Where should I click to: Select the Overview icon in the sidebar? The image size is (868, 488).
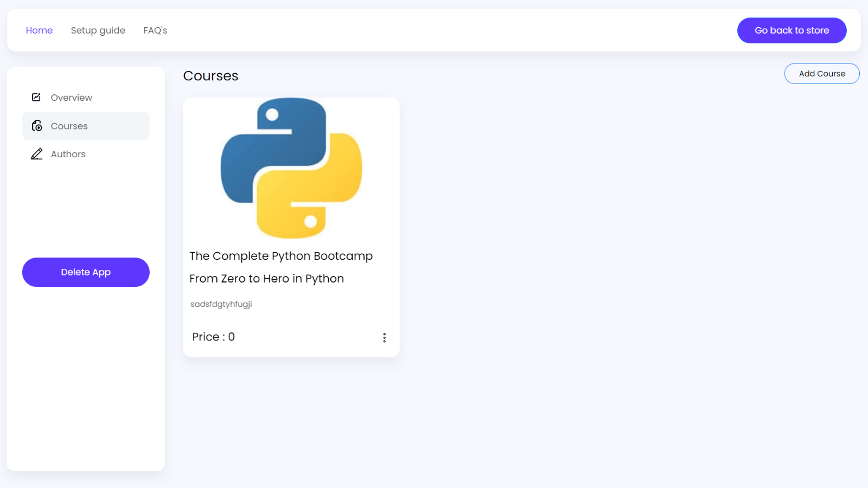pyautogui.click(x=36, y=97)
